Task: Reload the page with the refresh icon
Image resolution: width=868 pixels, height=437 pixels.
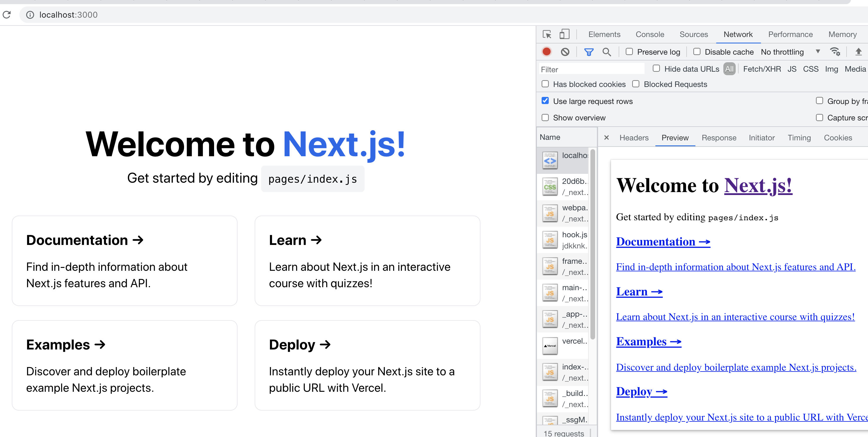Action: click(x=7, y=15)
